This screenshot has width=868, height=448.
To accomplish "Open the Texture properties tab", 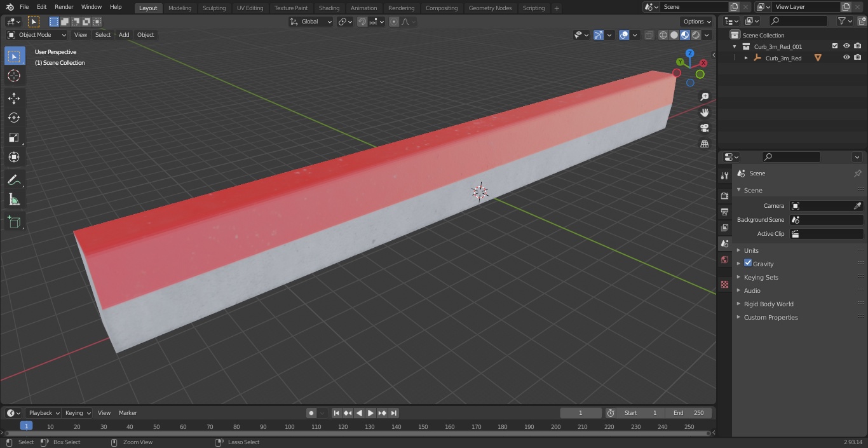I will click(x=724, y=284).
